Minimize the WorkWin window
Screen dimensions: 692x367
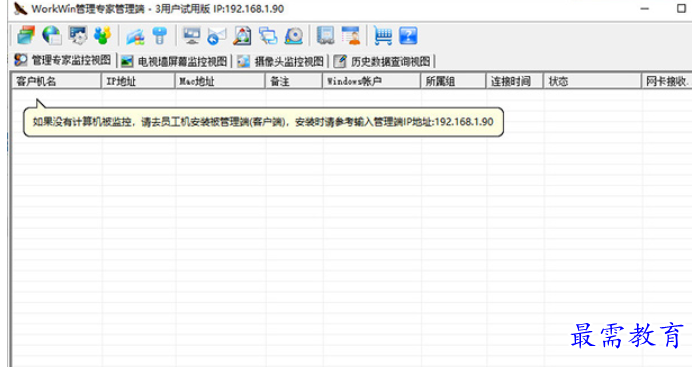click(644, 8)
